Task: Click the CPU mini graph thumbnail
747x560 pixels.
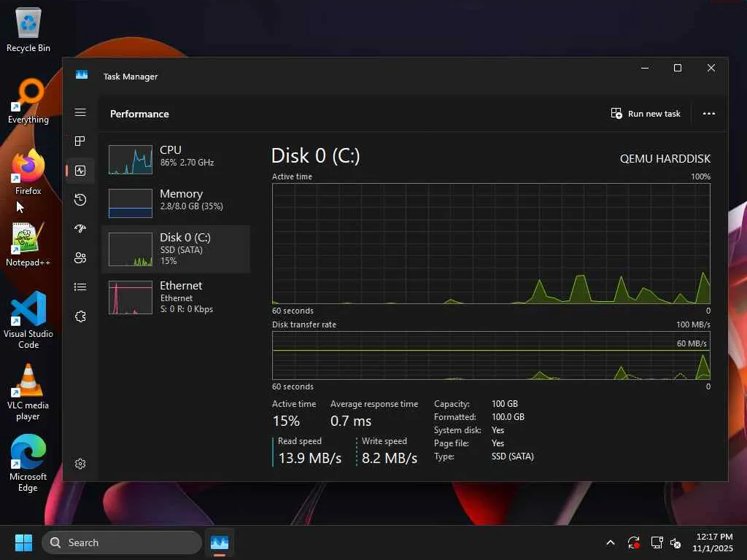Action: (x=131, y=160)
